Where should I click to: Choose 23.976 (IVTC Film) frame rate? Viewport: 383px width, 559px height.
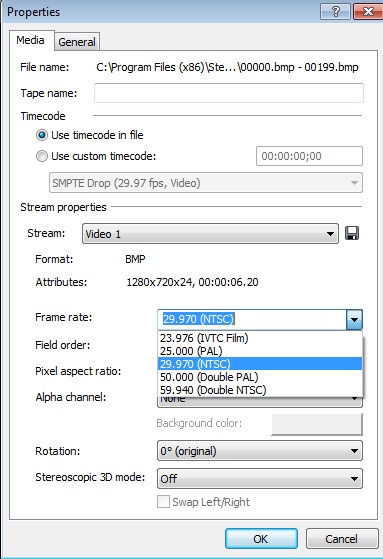260,338
